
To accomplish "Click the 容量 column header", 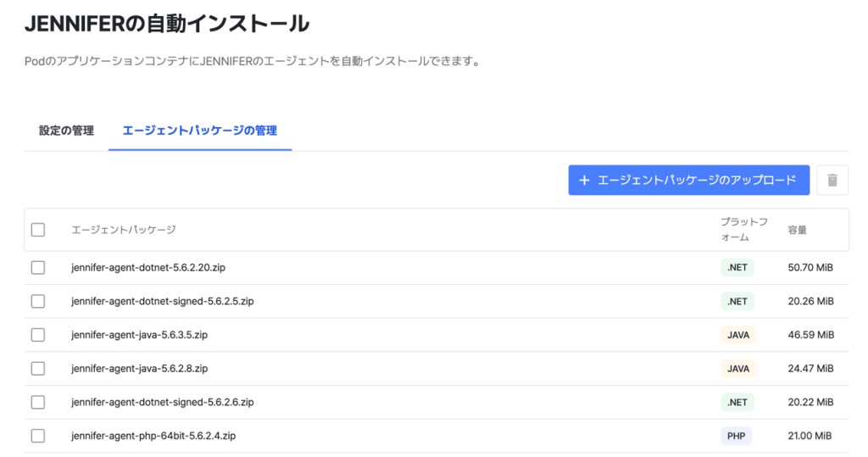I will tap(797, 230).
